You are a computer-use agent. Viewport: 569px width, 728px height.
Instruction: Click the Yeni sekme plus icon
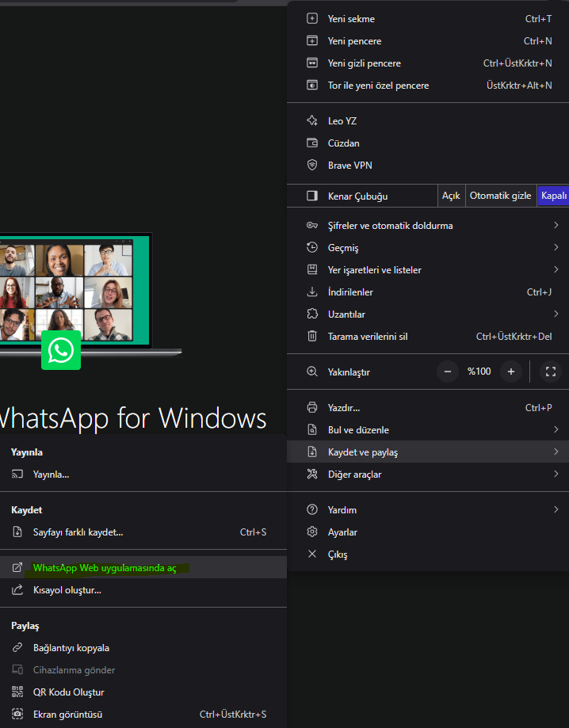pos(312,18)
